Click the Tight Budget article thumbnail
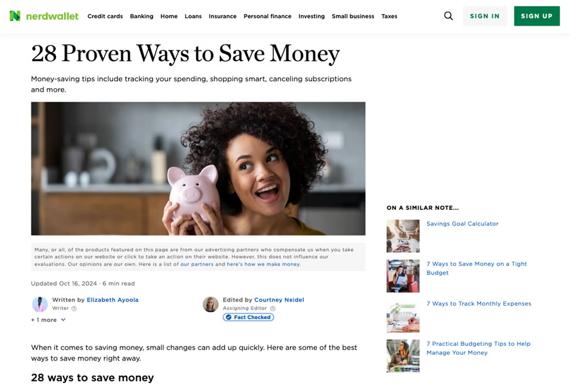The image size is (570, 392). tap(403, 276)
